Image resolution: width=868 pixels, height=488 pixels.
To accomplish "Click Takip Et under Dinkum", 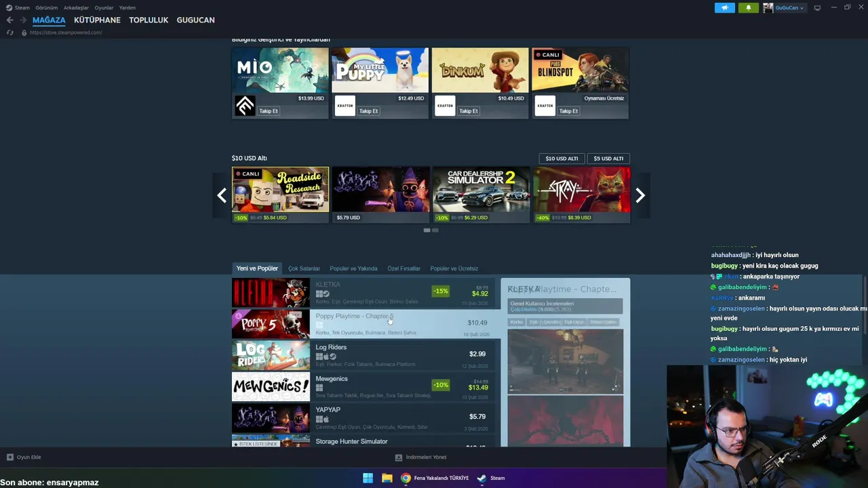I will pos(469,111).
